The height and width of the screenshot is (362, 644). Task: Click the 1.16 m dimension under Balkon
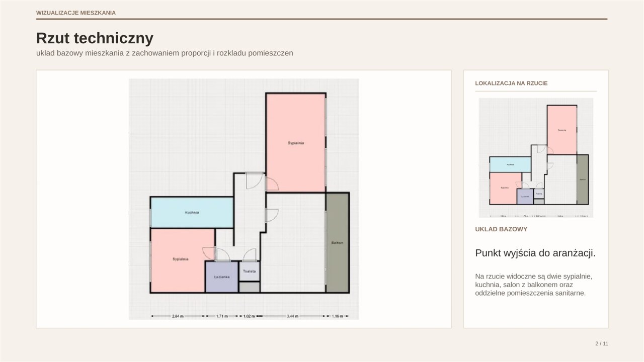click(337, 316)
